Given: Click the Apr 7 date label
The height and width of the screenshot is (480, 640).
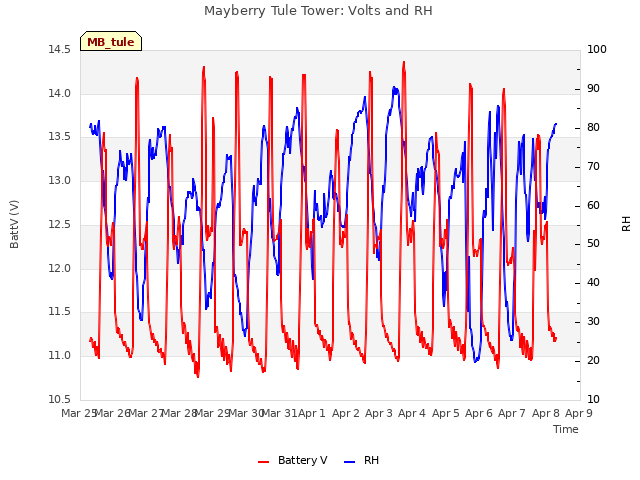Looking at the screenshot, I should [x=512, y=413].
